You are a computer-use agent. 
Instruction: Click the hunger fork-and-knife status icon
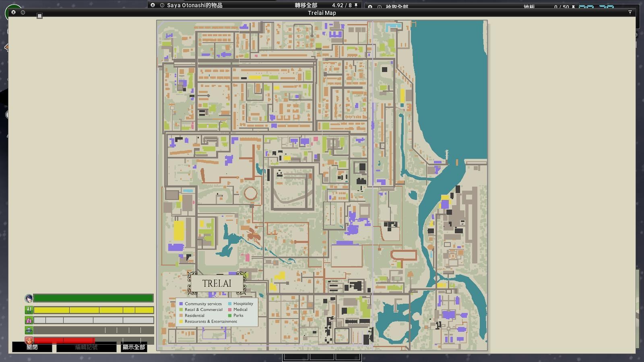point(29,310)
